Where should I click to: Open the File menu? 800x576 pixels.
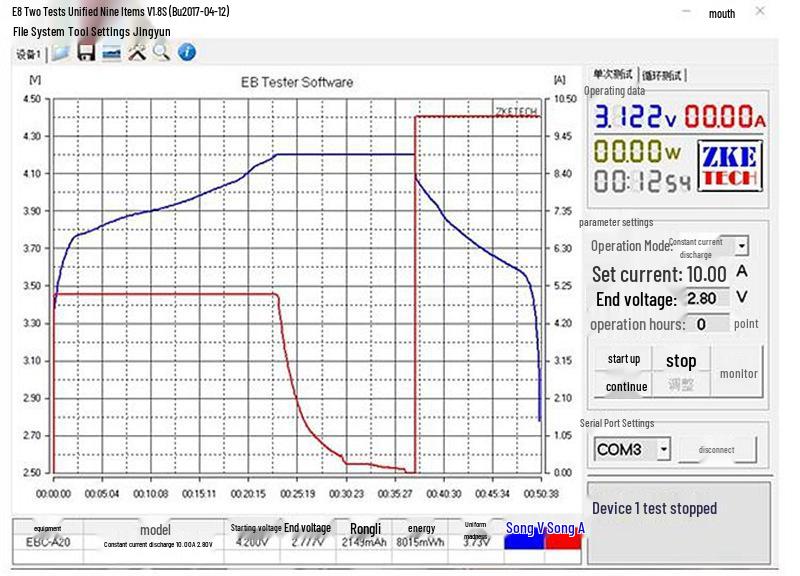click(20, 32)
